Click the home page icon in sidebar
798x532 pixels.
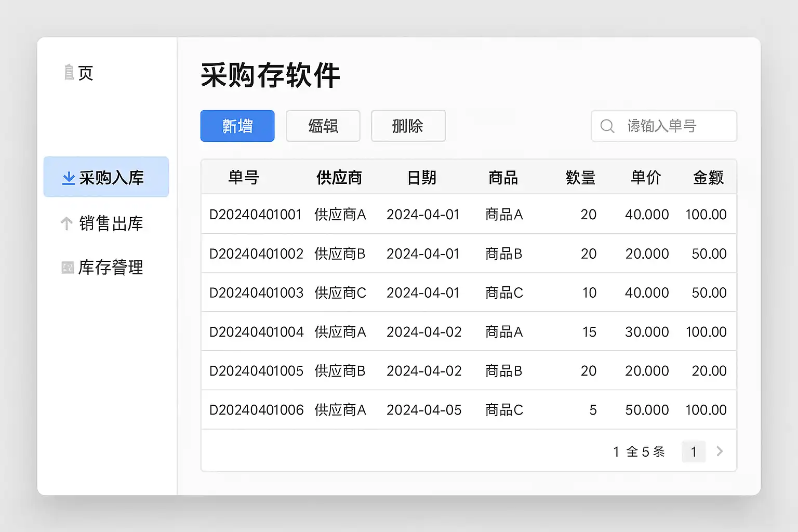(69, 73)
